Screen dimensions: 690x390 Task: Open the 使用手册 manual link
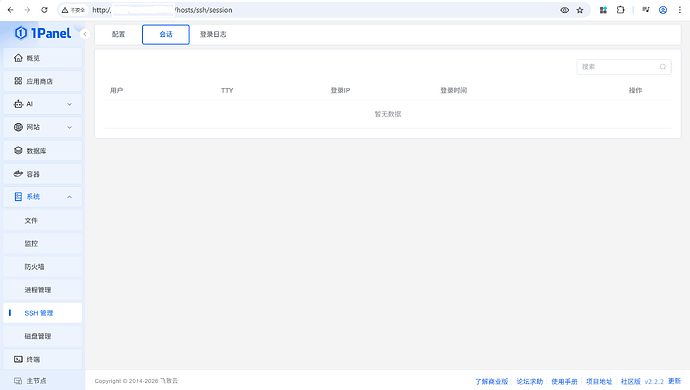[565, 381]
